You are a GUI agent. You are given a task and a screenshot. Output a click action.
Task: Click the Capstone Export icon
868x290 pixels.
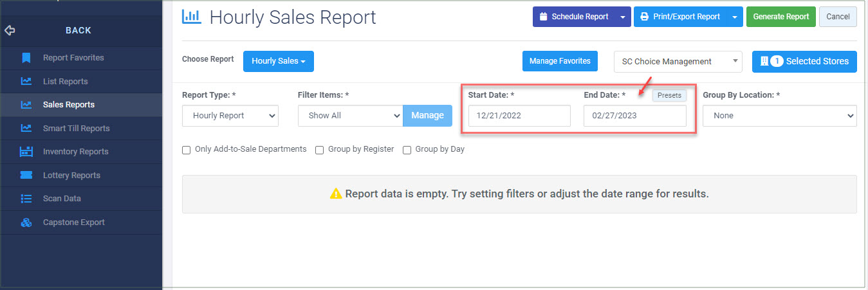26,222
